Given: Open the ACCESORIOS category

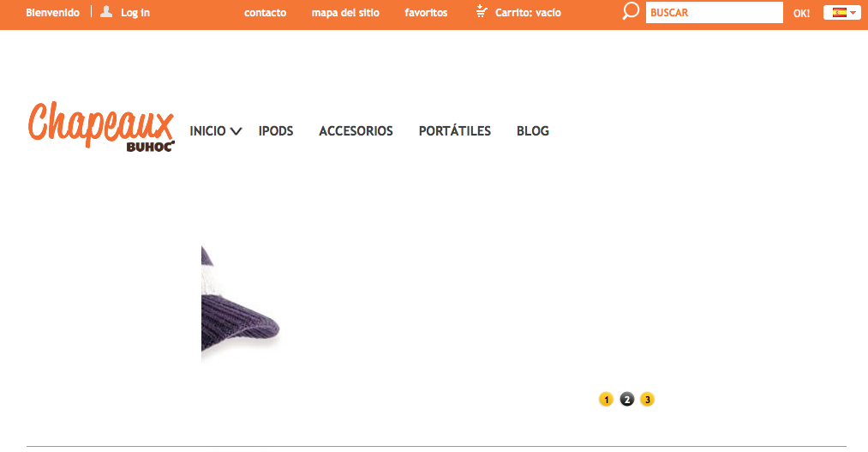Looking at the screenshot, I should [356, 131].
